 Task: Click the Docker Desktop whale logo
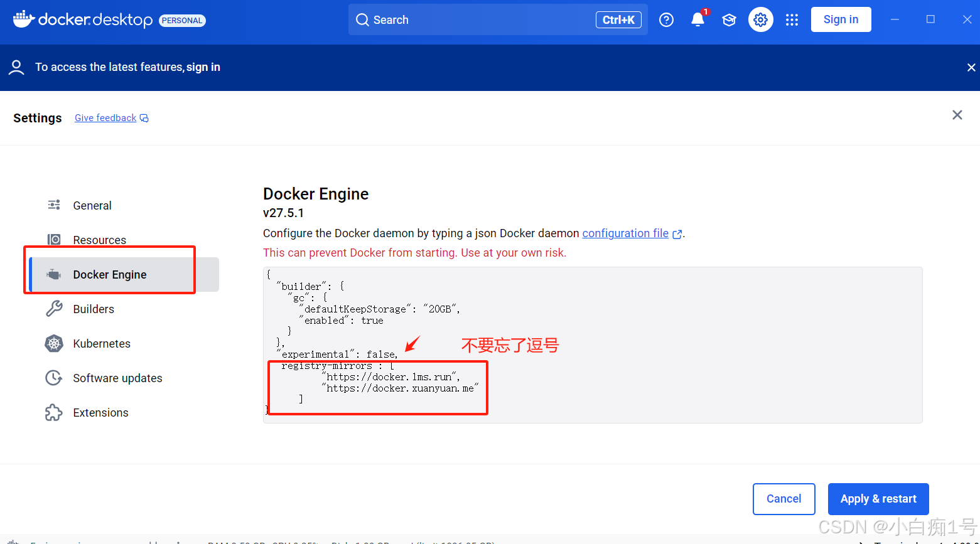[24, 19]
